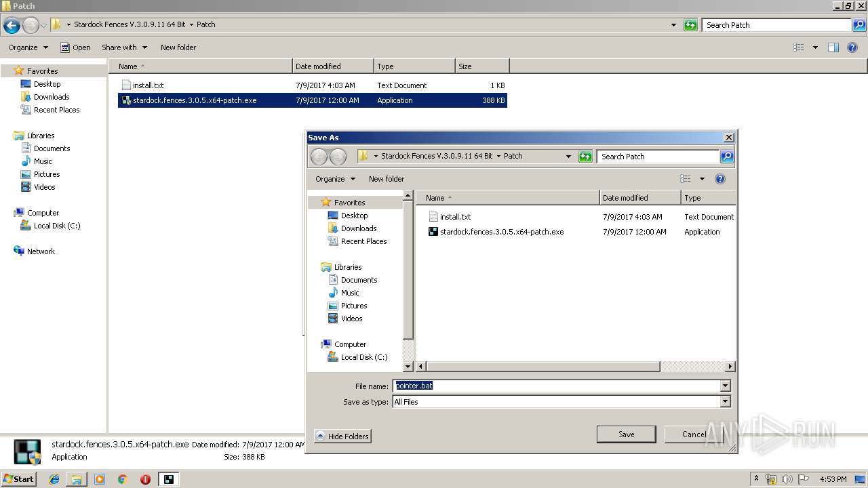The width and height of the screenshot is (868, 488).
Task: Open help icon in Save As dialog
Action: pos(720,179)
